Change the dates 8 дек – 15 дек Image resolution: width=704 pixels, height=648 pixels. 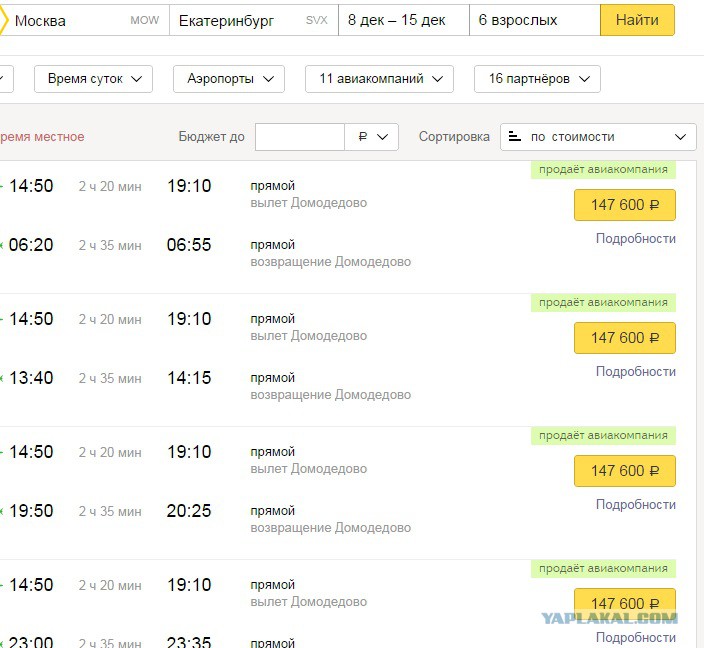pyautogui.click(x=404, y=20)
